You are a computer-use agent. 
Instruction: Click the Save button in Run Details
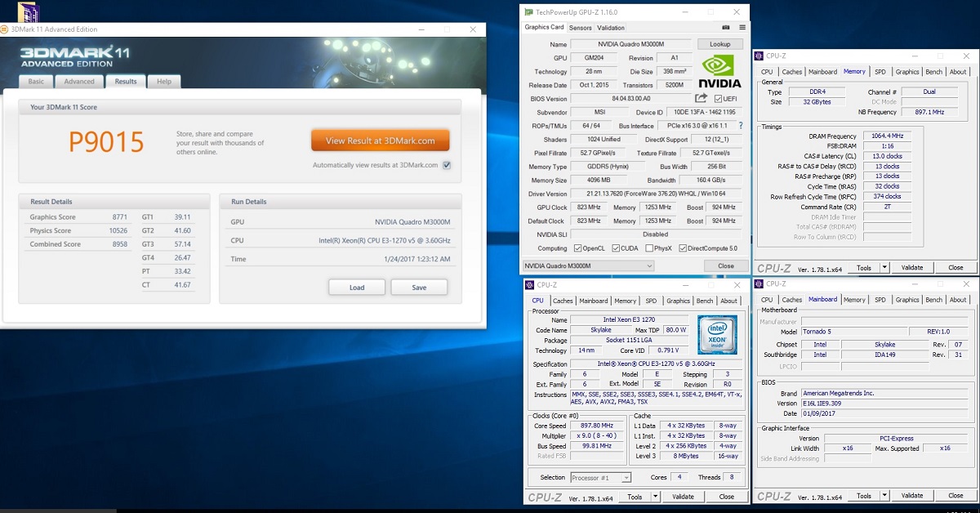(419, 288)
